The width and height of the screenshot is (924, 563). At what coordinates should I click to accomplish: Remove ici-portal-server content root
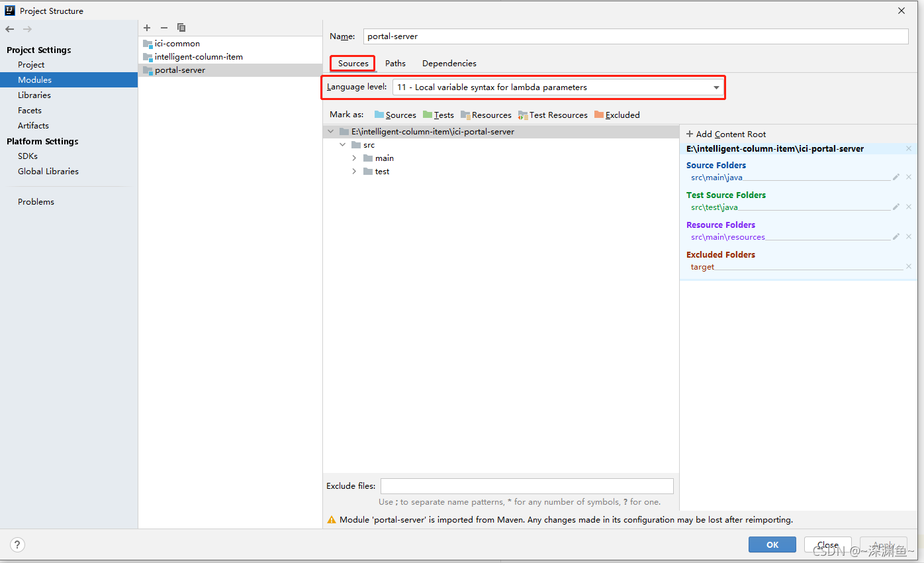pyautogui.click(x=909, y=148)
